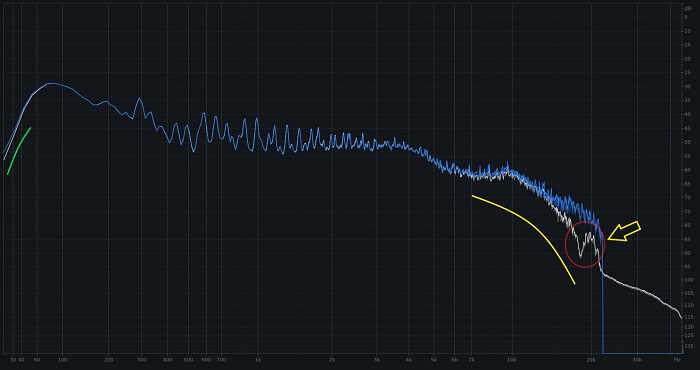
Task: Click the 200 Hz frequency axis label
Action: click(108, 360)
